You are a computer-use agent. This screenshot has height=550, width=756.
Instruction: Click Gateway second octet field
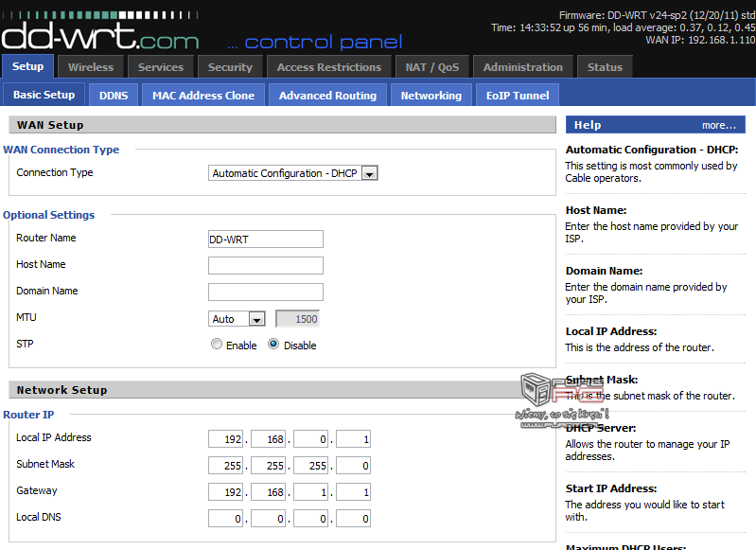pyautogui.click(x=268, y=492)
